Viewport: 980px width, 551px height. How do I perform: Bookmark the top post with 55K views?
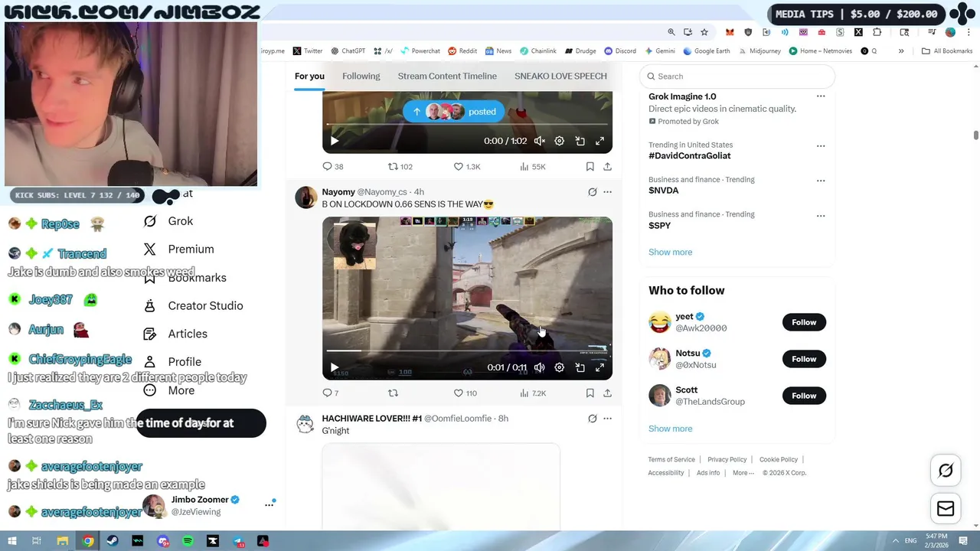point(590,166)
